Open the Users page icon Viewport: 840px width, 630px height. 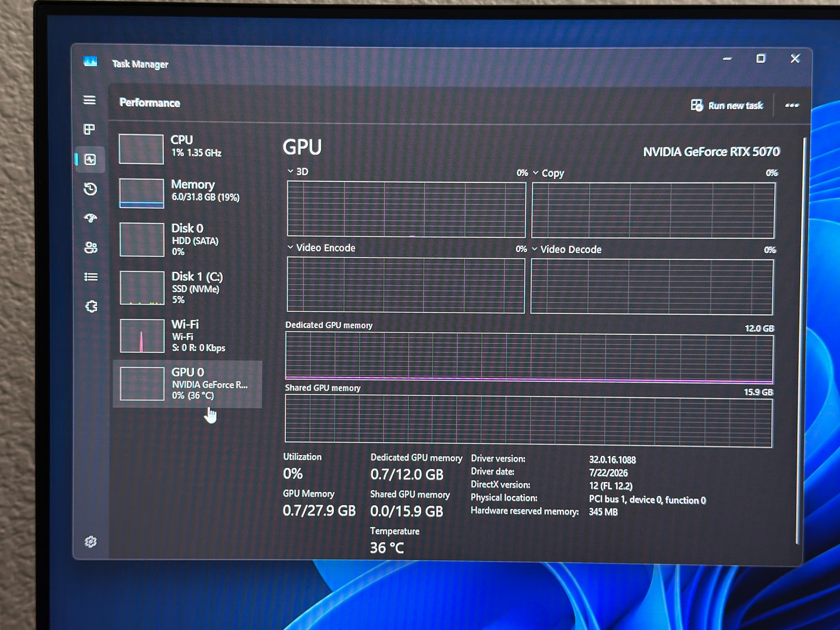point(91,247)
